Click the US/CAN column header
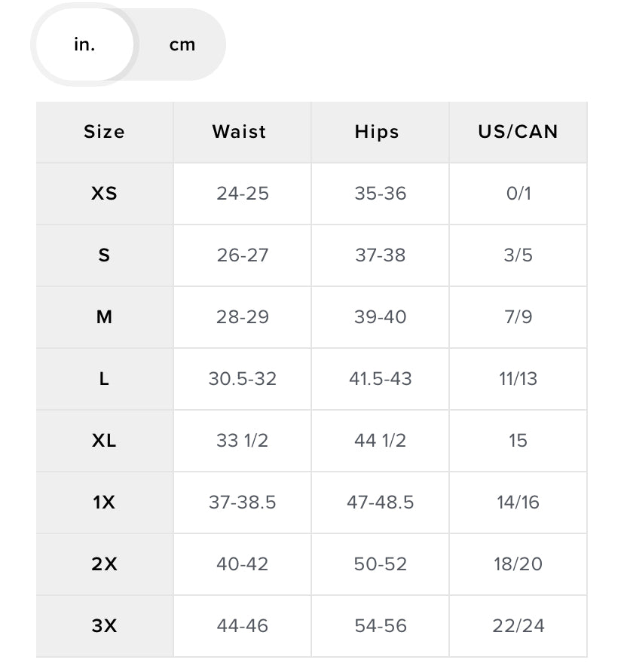The image size is (624, 672). coord(518,132)
